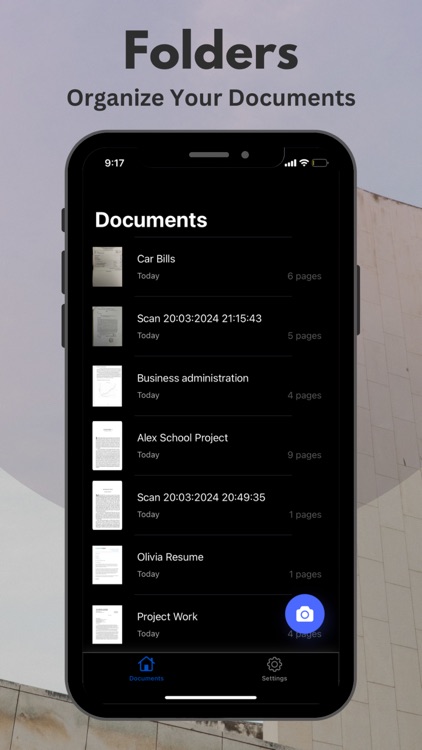Tap the battery status icon

pyautogui.click(x=320, y=163)
